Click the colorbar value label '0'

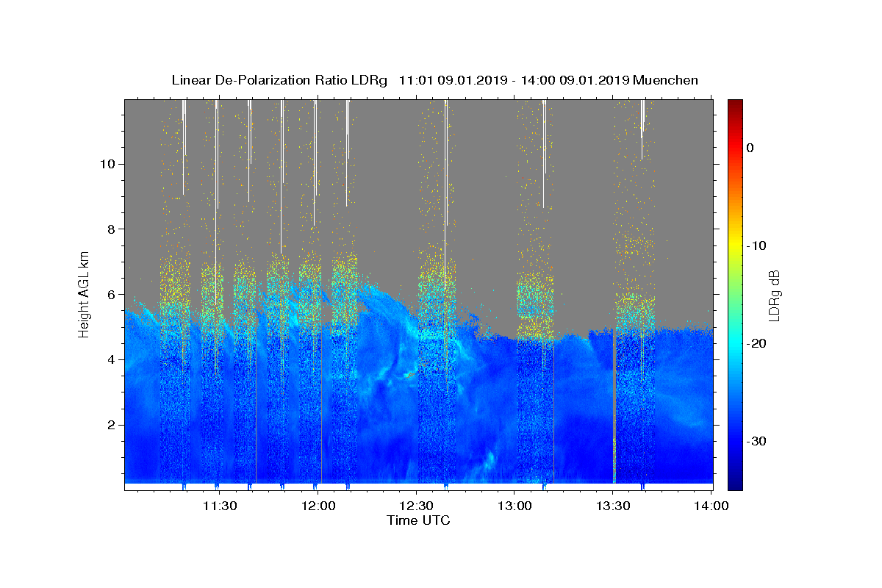point(750,148)
